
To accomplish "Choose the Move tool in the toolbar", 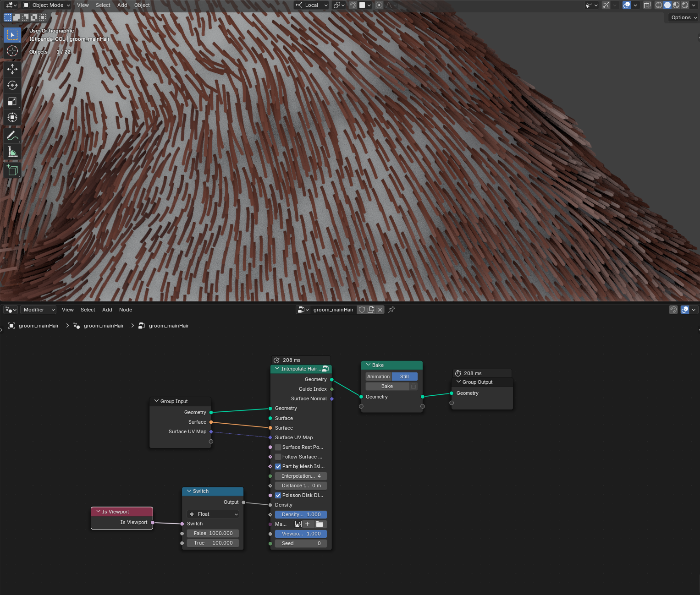I will tap(12, 69).
